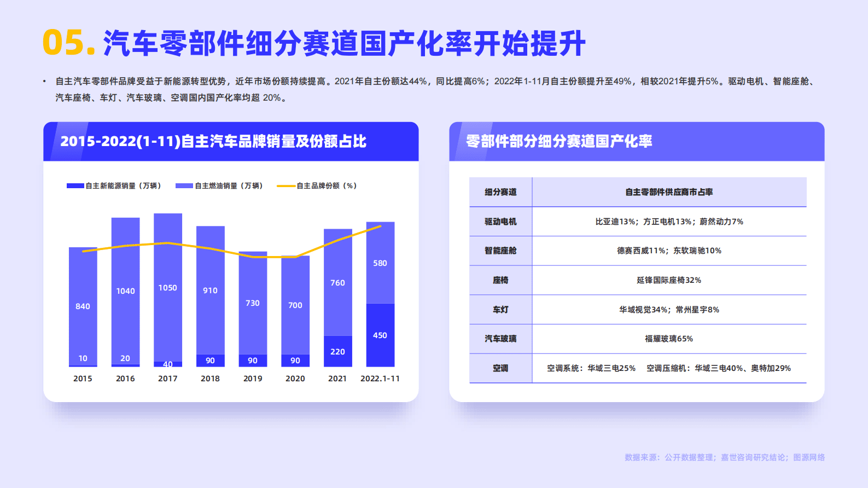The width and height of the screenshot is (868, 488).
Task: Click legend label 自主燃油销量（万辆）
Action: pyautogui.click(x=229, y=186)
